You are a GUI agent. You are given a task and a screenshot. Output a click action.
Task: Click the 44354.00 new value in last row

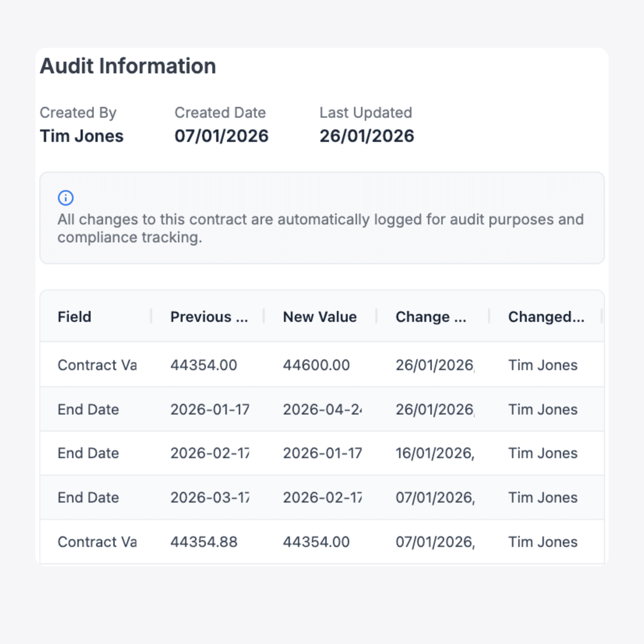(316, 542)
